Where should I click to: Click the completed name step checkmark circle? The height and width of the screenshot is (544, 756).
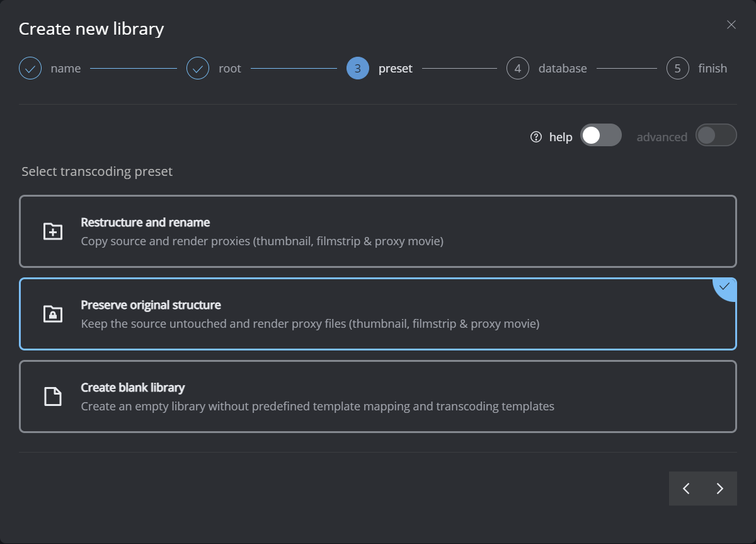[x=30, y=68]
